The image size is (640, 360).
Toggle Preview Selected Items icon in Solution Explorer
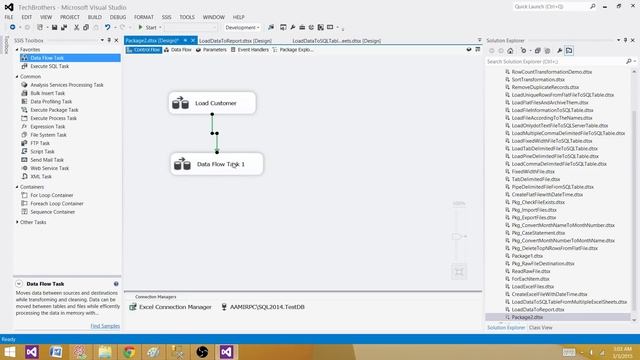(x=569, y=51)
